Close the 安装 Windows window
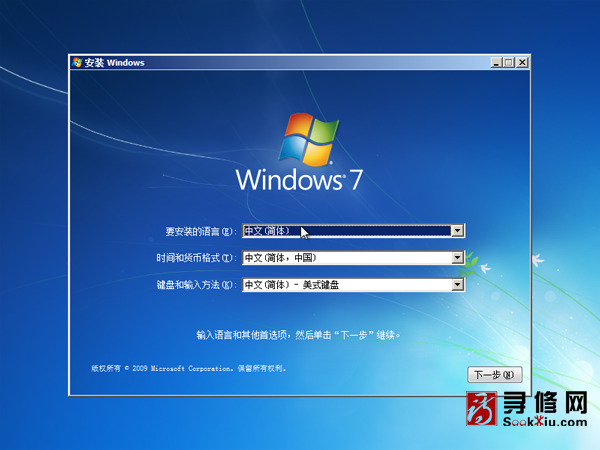600x450 pixels. [x=522, y=62]
